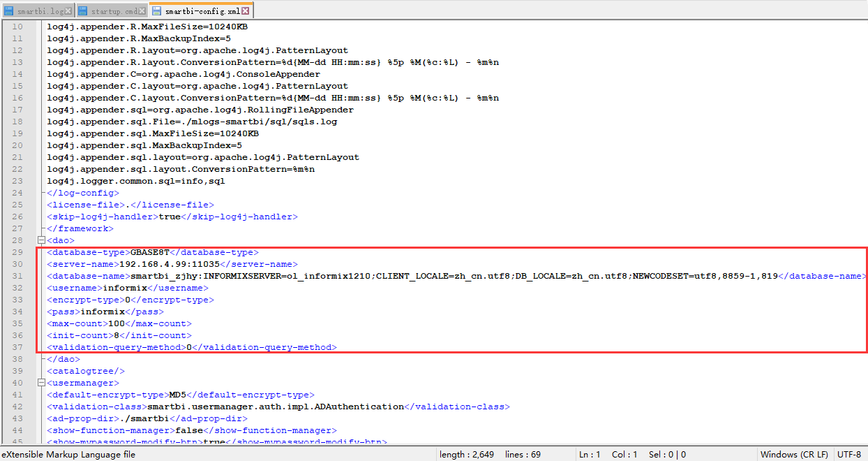Screen dimensions: 868x461
Task: Click line number 10 in the margin
Action: 17,27
